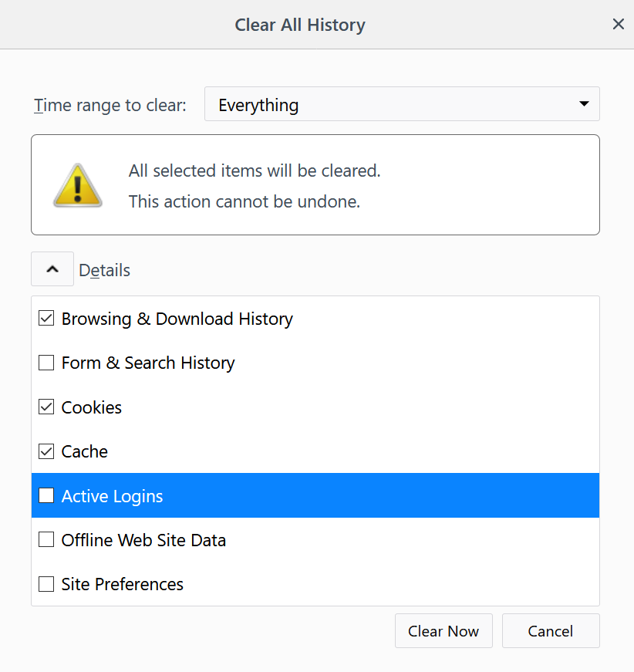634x672 pixels.
Task: Enable Form & Search History checkbox
Action: click(x=46, y=363)
